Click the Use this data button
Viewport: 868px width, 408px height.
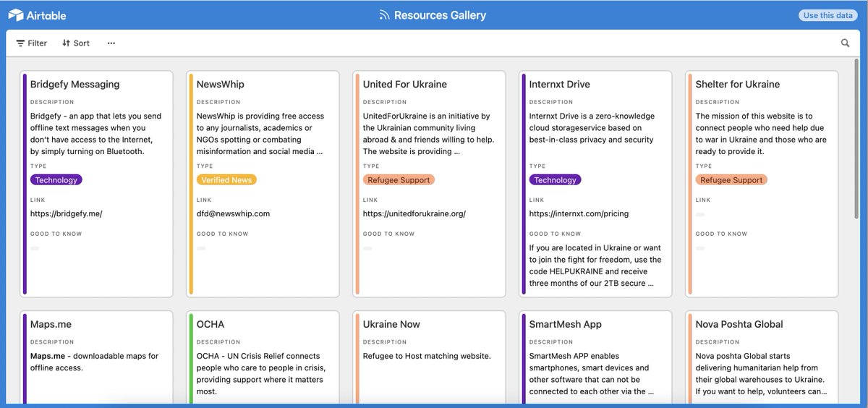point(827,15)
